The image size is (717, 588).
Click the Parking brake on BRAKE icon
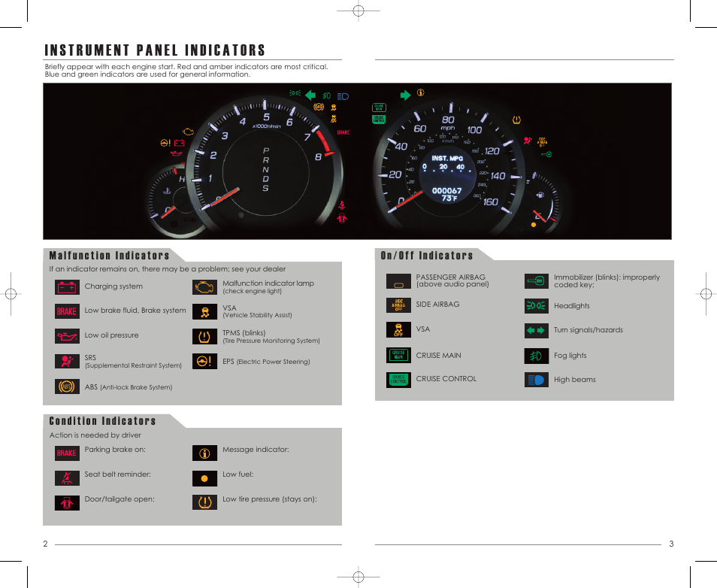[67, 453]
